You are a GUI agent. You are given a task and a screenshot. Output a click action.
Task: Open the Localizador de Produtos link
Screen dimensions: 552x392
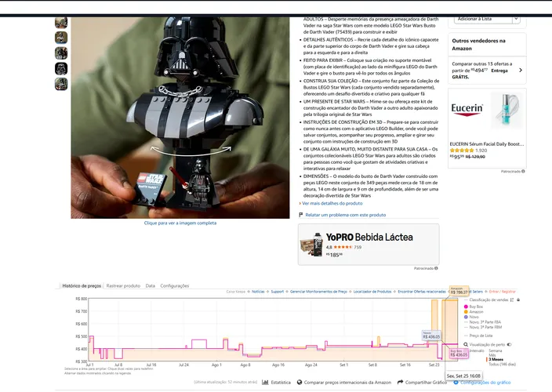pyautogui.click(x=372, y=292)
